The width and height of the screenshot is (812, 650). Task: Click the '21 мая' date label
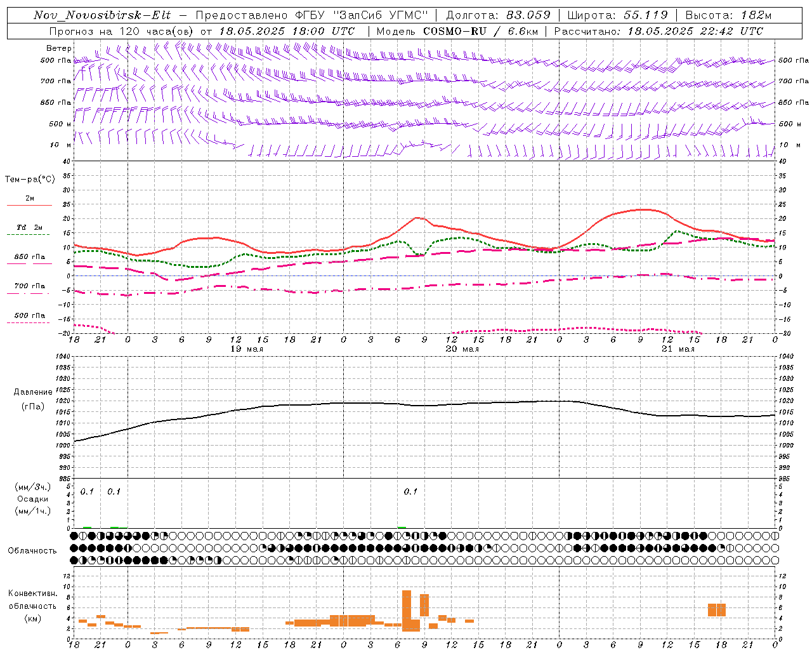(x=678, y=349)
